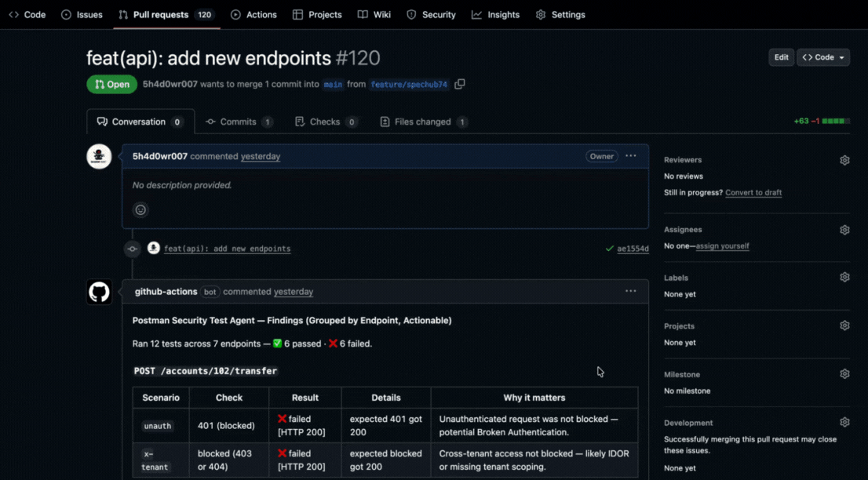This screenshot has width=868, height=480.
Task: Expand the Code dropdown button
Action: tap(823, 57)
